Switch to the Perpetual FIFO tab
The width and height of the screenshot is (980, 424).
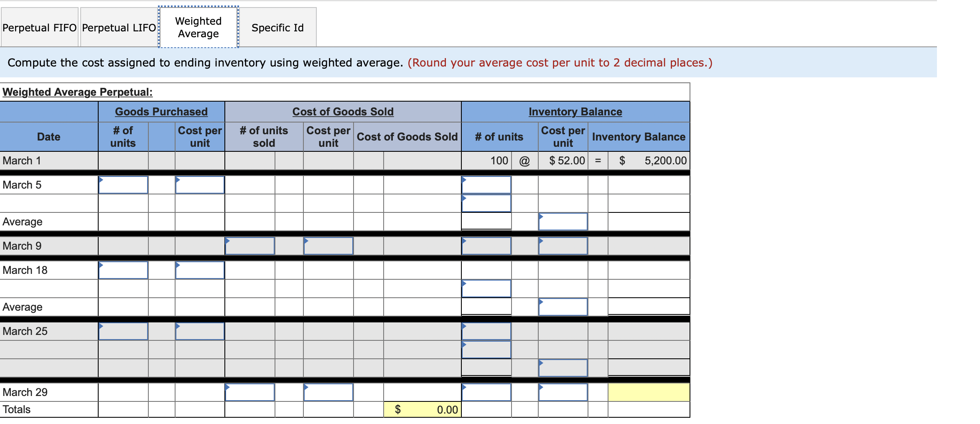pos(40,27)
